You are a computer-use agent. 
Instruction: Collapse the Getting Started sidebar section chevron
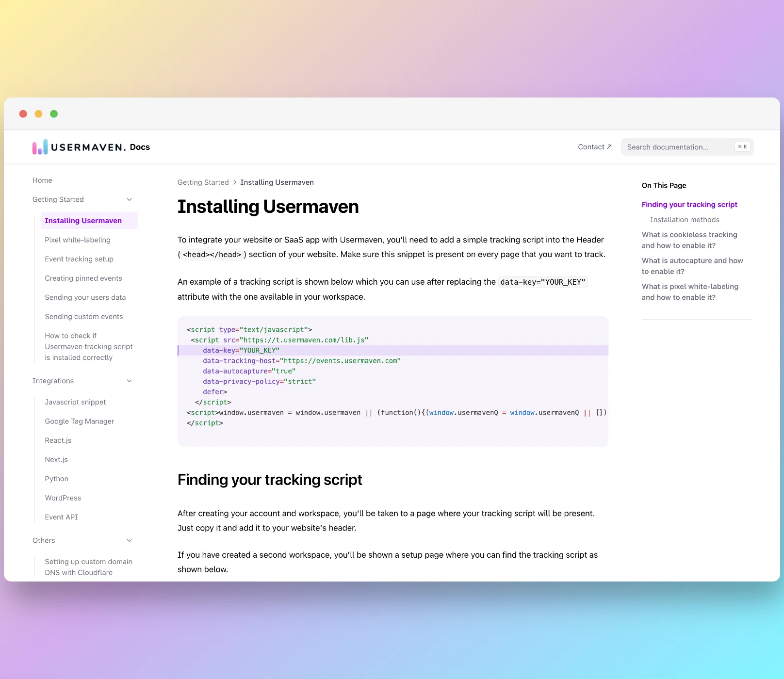click(x=130, y=200)
